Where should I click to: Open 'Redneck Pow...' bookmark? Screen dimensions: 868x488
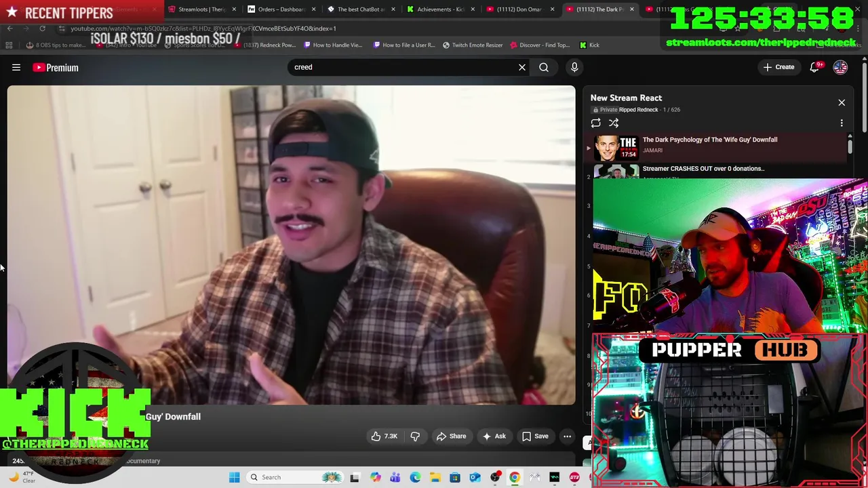(264, 45)
